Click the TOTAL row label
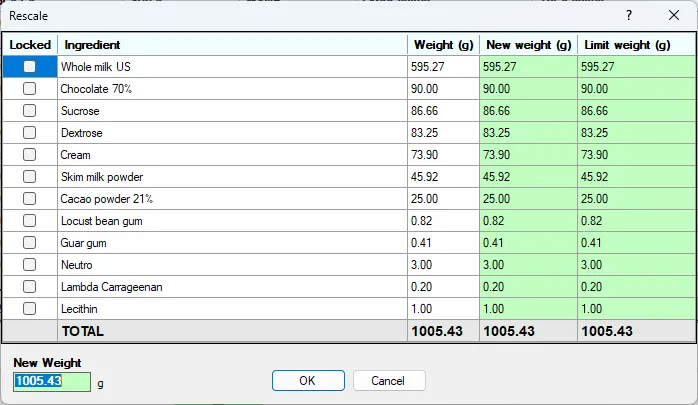698x405 pixels. [83, 331]
